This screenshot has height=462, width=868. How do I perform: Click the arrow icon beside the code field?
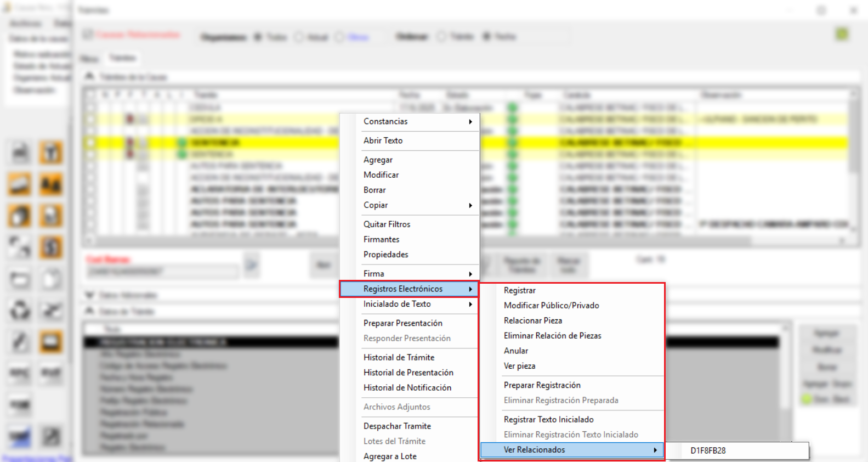[x=252, y=265]
